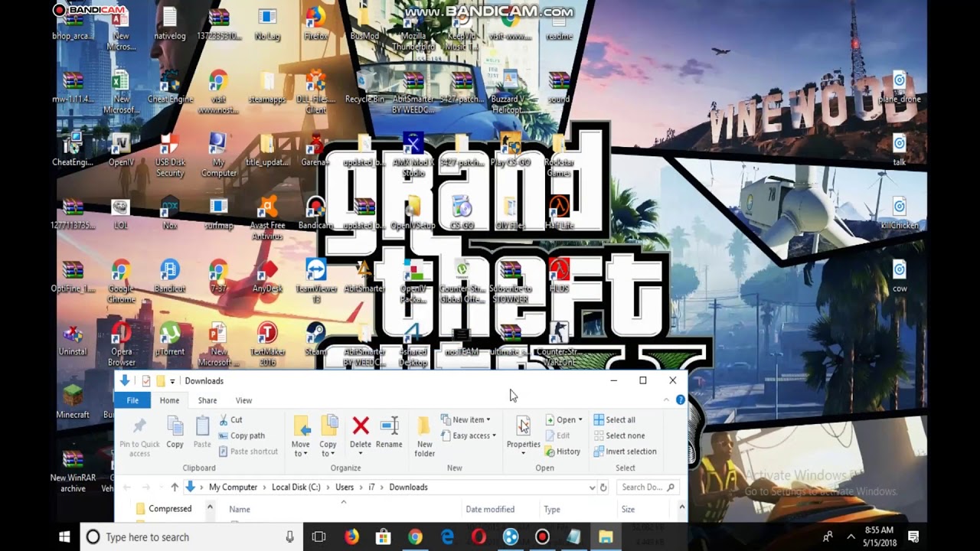980x551 pixels.
Task: Open the File menu in Explorer
Action: tap(132, 400)
